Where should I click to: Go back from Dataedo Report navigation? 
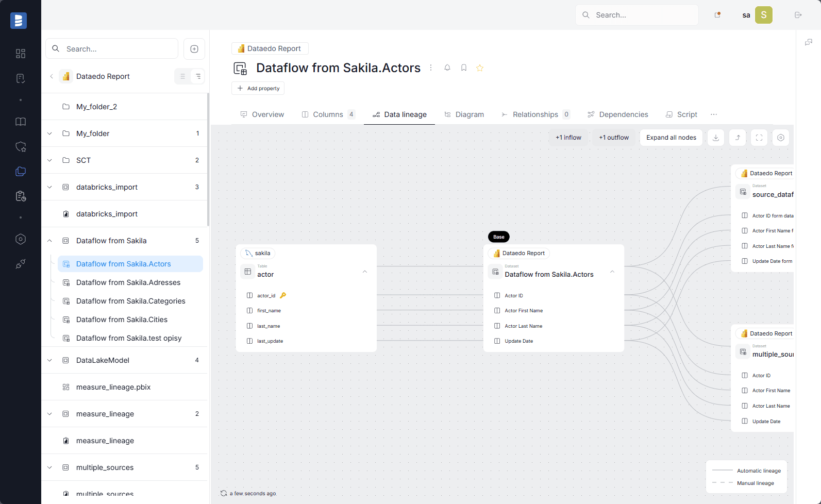coord(52,76)
